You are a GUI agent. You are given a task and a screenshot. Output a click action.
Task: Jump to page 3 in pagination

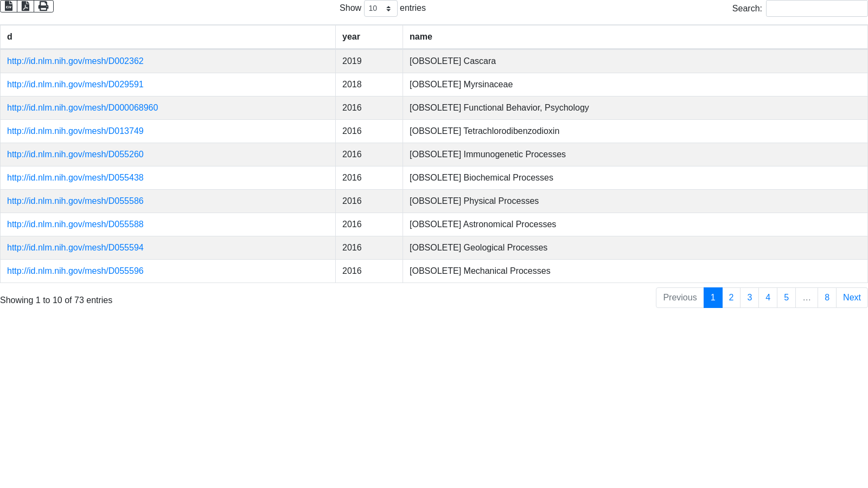click(x=749, y=298)
